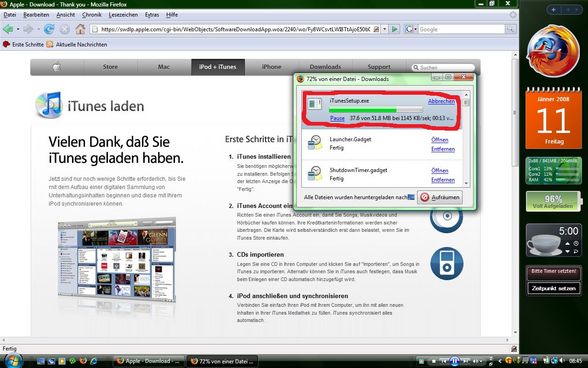Select the iPod + iTunes navigation tab
588x368 pixels.
click(218, 67)
